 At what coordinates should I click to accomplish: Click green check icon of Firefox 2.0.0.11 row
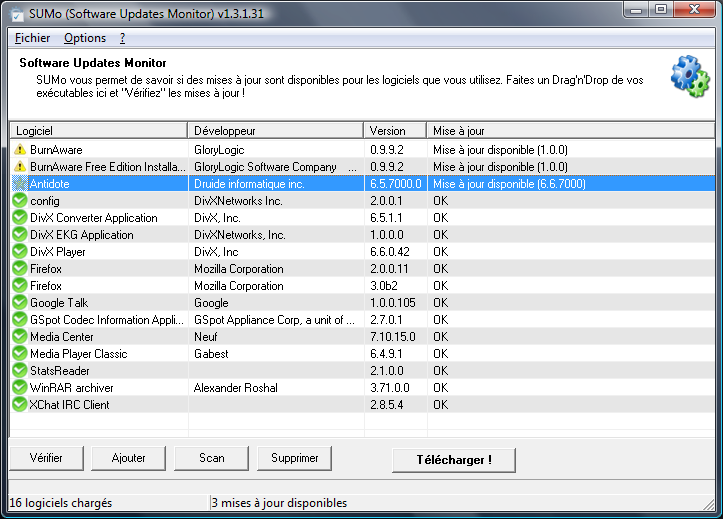coord(20,268)
